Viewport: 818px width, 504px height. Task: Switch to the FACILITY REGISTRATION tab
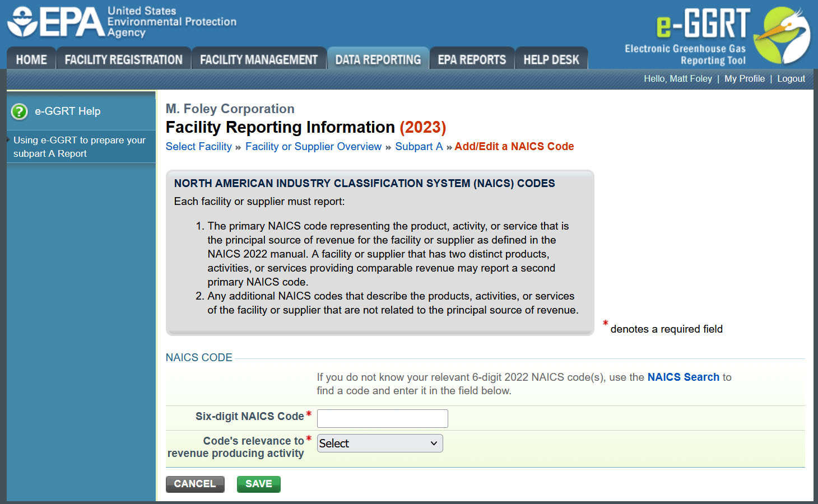(124, 59)
